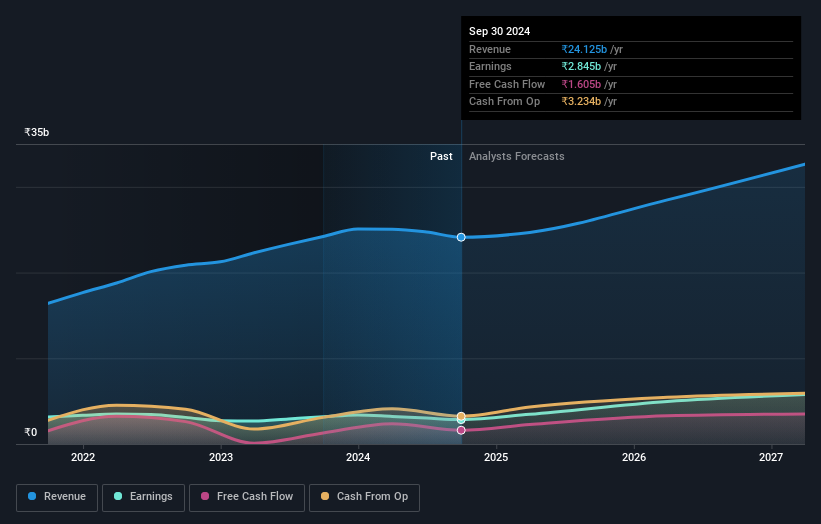Click the Sep 30 2024 tooltip date
Screen dimensions: 821x524
click(x=500, y=31)
